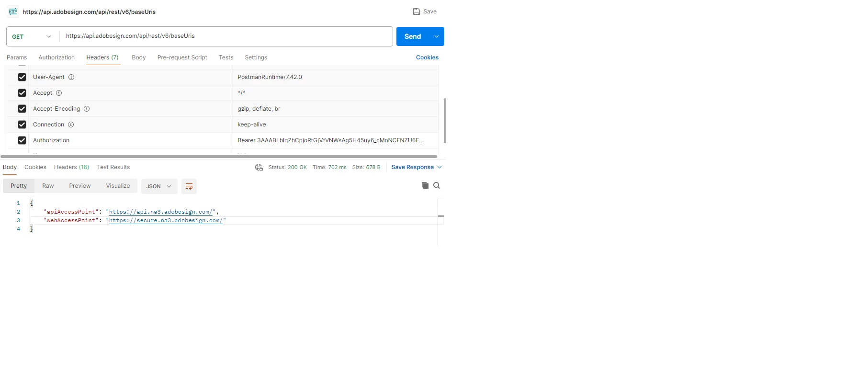The image size is (868, 387).
Task: Show Accept header info icon
Action: pos(59,93)
